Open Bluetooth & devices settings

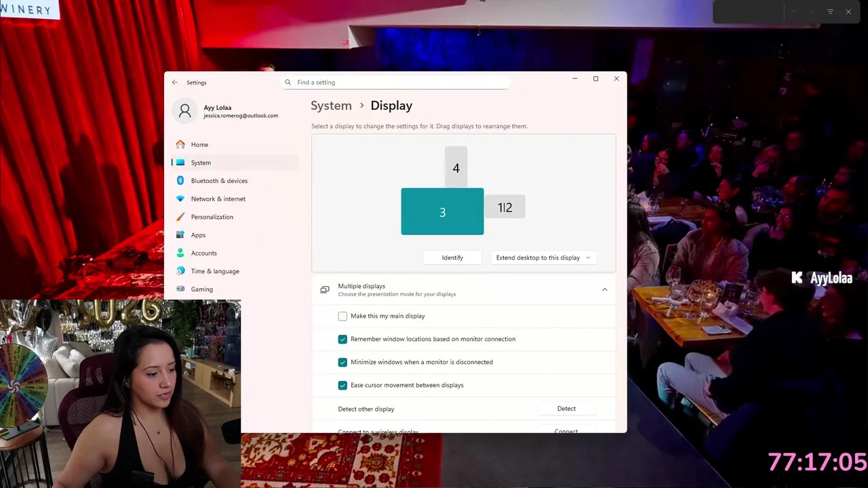[x=234, y=181]
